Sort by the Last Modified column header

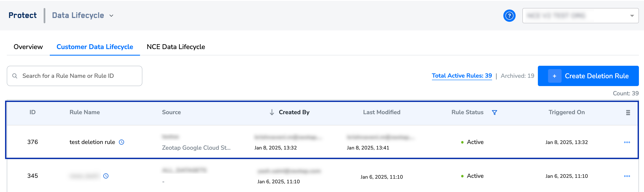coord(382,112)
